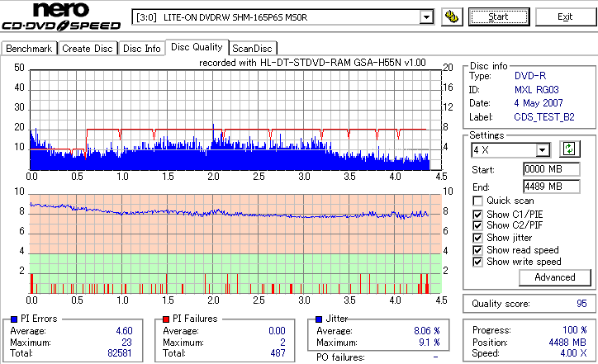Click Position value 4488 MB

point(567,343)
